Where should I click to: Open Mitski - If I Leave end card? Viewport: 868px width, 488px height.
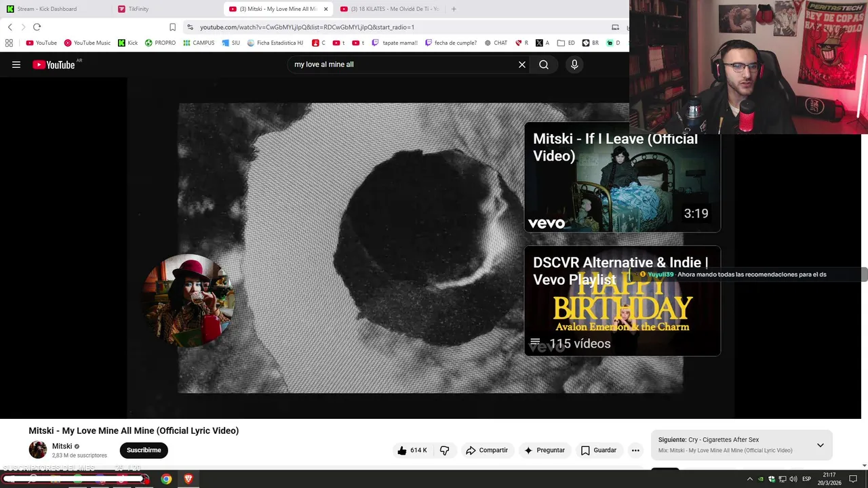pyautogui.click(x=622, y=177)
